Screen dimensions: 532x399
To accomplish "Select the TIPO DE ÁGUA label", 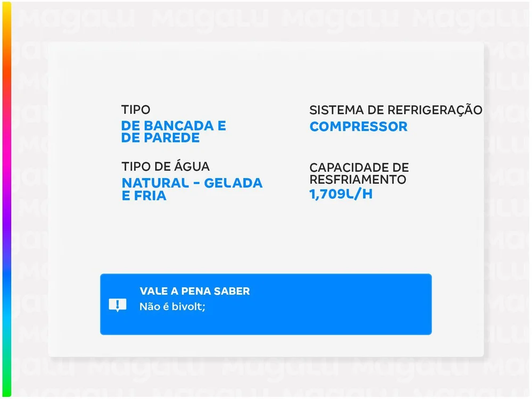I will coord(165,167).
